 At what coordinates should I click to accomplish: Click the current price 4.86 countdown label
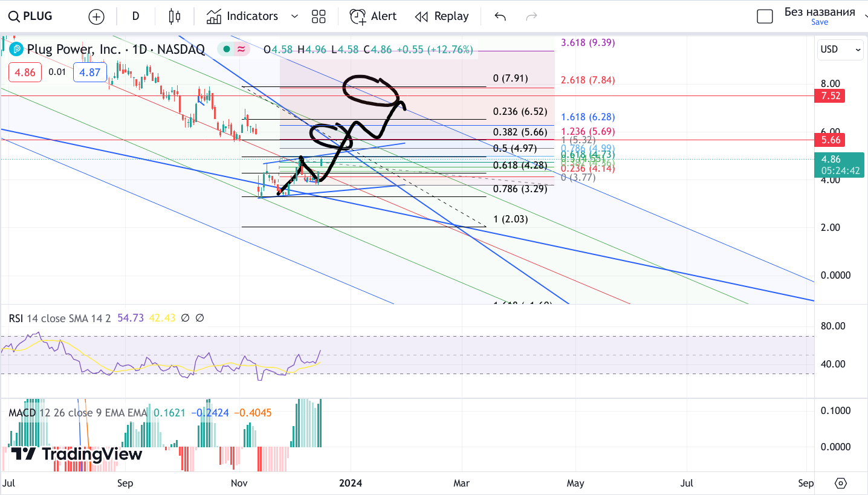(x=840, y=165)
